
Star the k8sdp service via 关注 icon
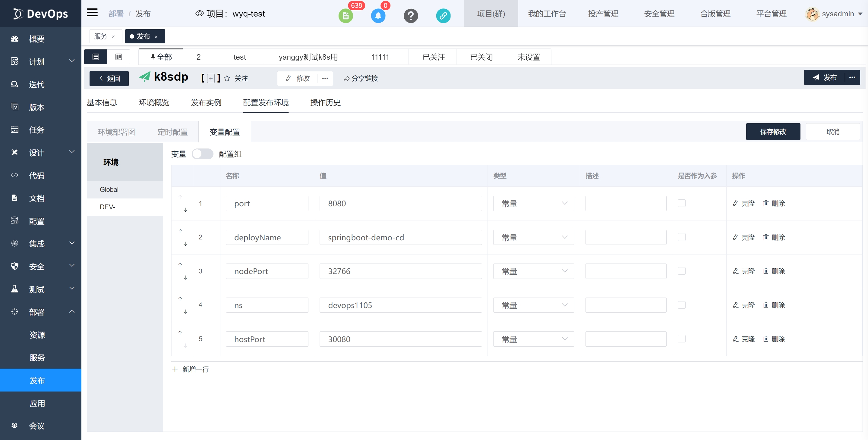[226, 78]
